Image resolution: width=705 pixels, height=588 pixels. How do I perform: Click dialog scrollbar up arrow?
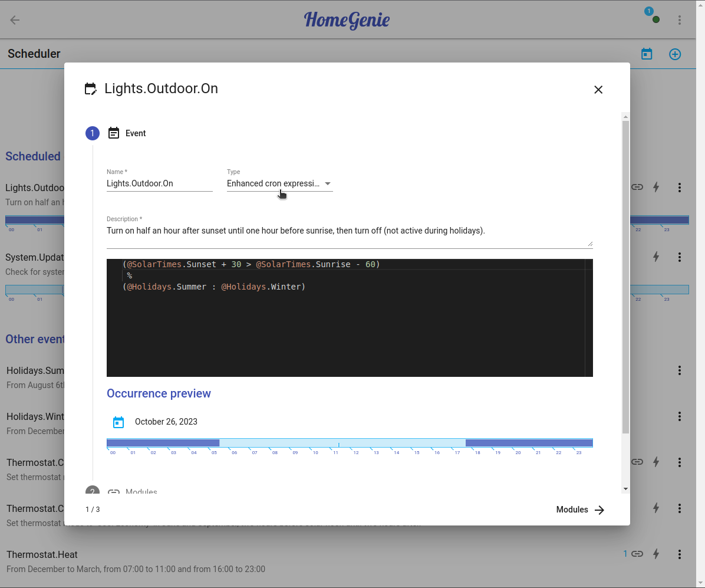tap(625, 117)
